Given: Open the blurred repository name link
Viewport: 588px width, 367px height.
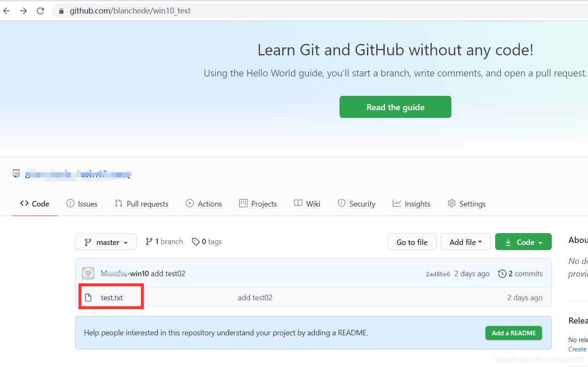Looking at the screenshot, I should (78, 174).
